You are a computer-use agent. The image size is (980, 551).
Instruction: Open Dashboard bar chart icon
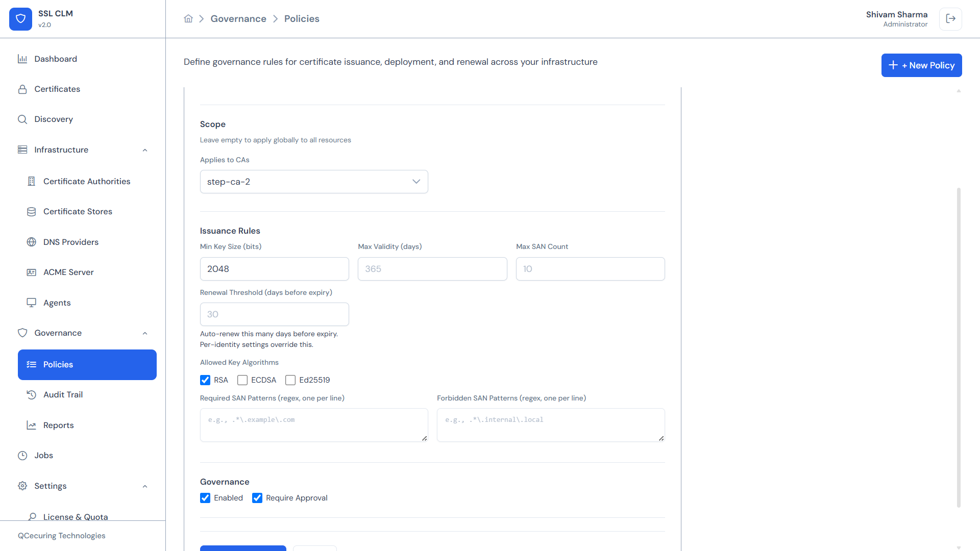point(22,59)
